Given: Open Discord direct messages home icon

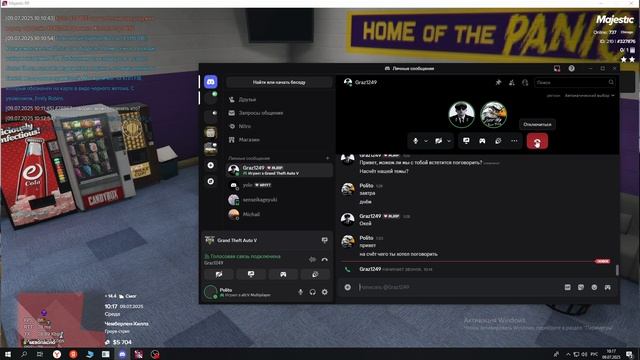Looking at the screenshot, I should click(211, 82).
